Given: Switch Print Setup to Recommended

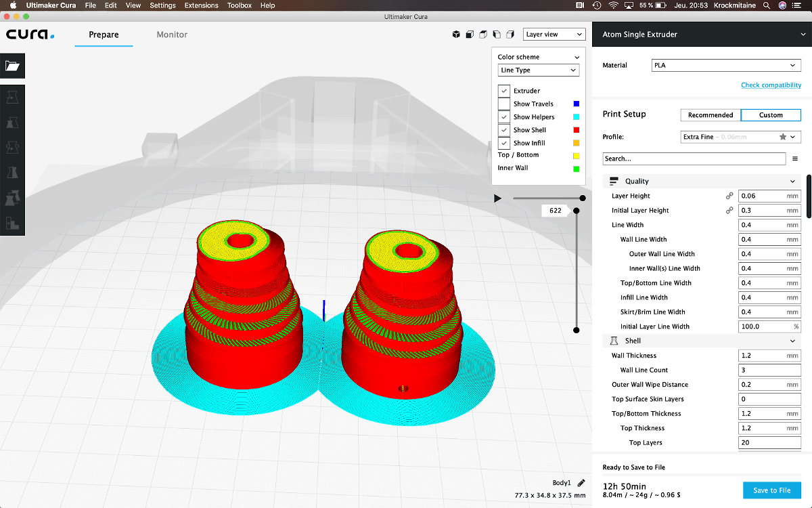Looking at the screenshot, I should [710, 115].
